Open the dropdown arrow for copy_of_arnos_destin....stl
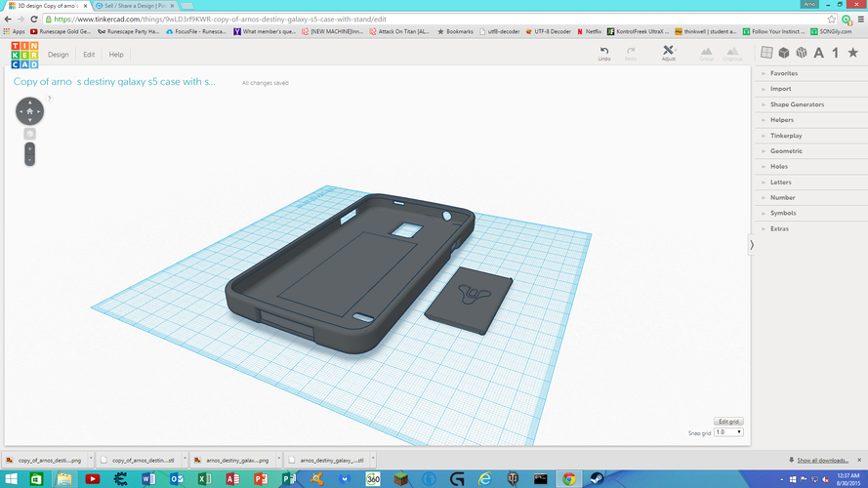Viewport: 868px width, 488px height. point(185,460)
